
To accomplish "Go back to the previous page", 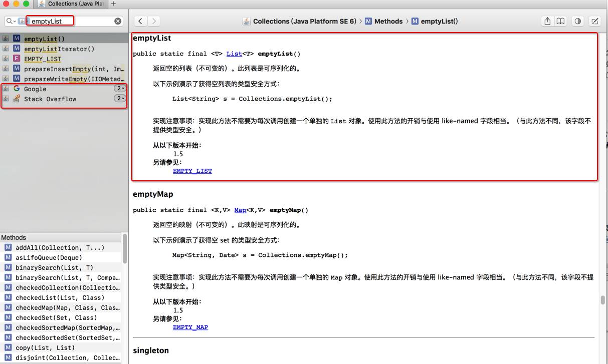I will click(141, 21).
